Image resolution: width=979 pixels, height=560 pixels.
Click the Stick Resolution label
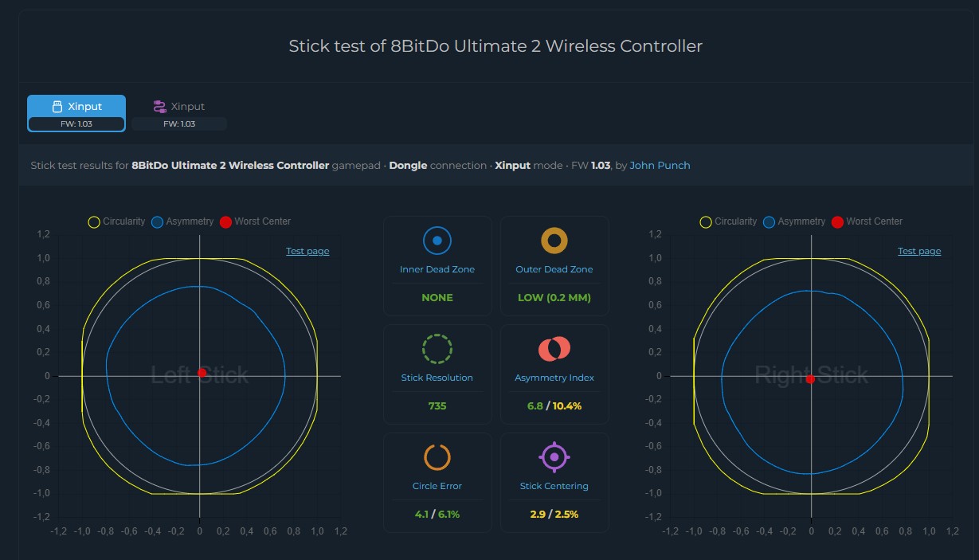point(437,378)
